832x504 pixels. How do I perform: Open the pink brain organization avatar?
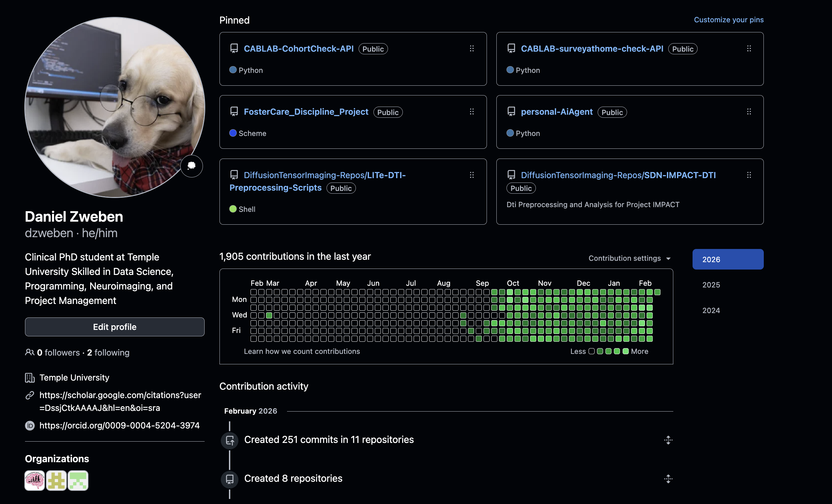click(x=34, y=480)
